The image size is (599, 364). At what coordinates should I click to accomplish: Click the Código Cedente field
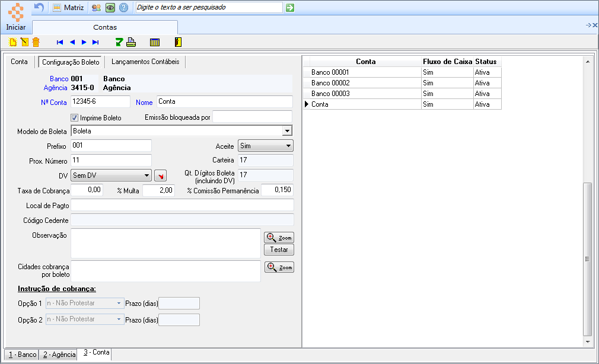tap(182, 220)
